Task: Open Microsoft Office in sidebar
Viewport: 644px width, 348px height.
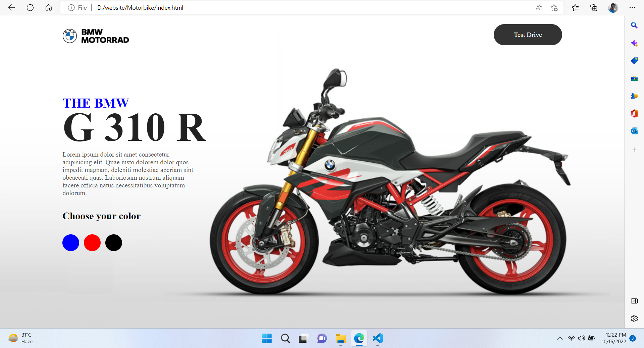Action: pyautogui.click(x=634, y=113)
